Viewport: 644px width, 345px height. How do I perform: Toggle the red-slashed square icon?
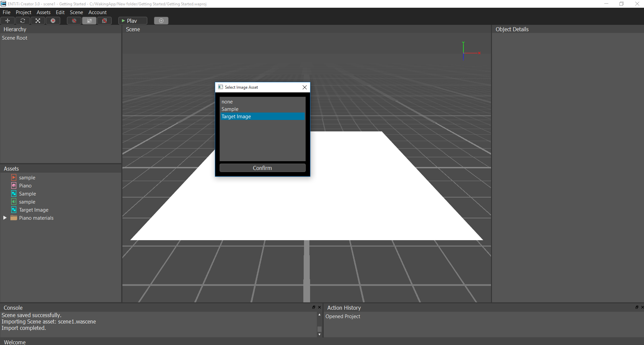tap(104, 21)
